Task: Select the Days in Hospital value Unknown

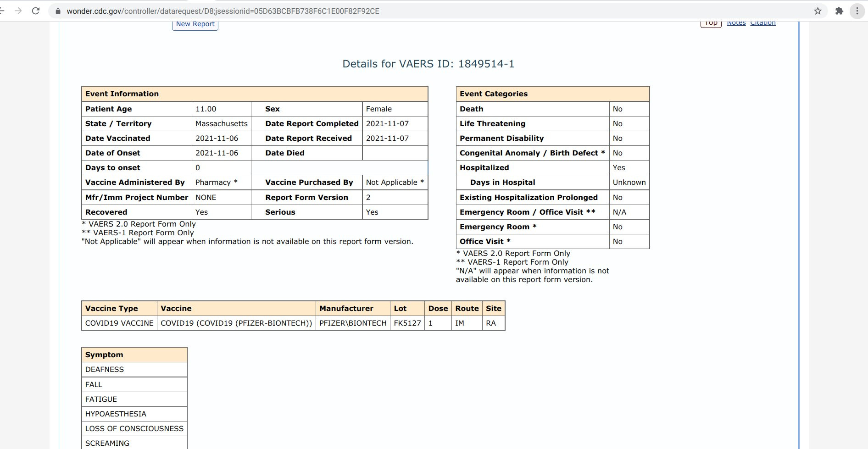Action: pos(629,182)
